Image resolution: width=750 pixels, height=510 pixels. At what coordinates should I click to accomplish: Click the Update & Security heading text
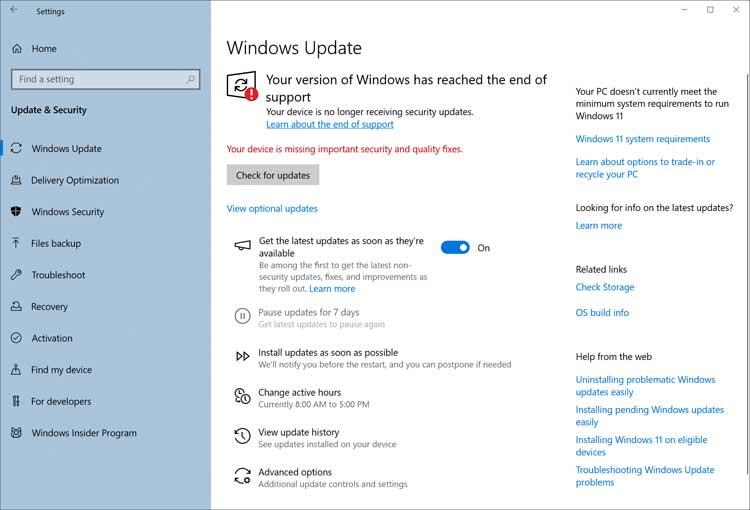coord(49,110)
